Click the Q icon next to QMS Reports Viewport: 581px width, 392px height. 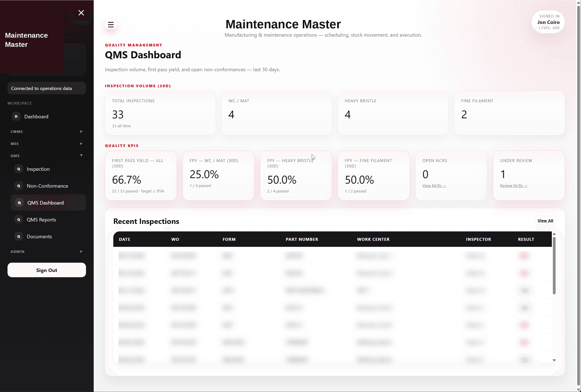(19, 220)
